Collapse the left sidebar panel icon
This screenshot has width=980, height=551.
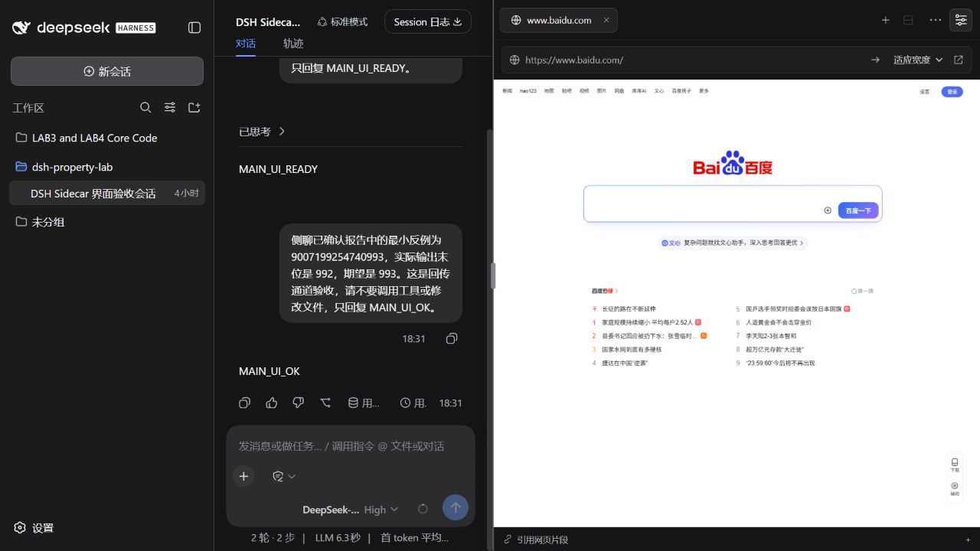point(194,28)
